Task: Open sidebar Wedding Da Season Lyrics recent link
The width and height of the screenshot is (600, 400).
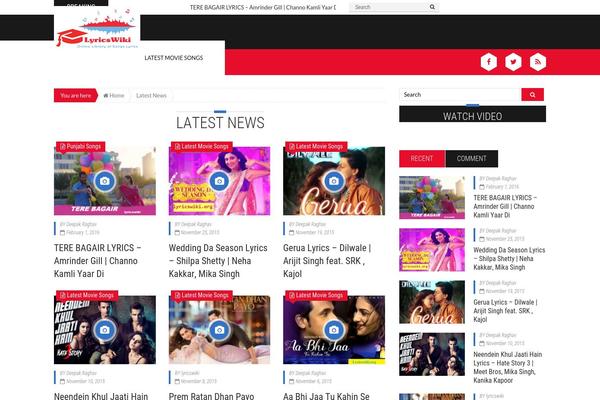Action: [509, 258]
